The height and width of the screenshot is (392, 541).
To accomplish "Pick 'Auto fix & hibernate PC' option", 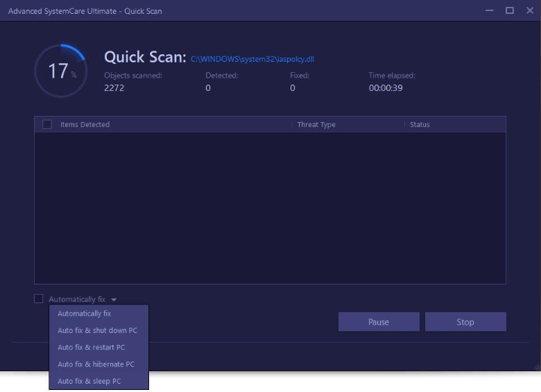I will [98, 364].
